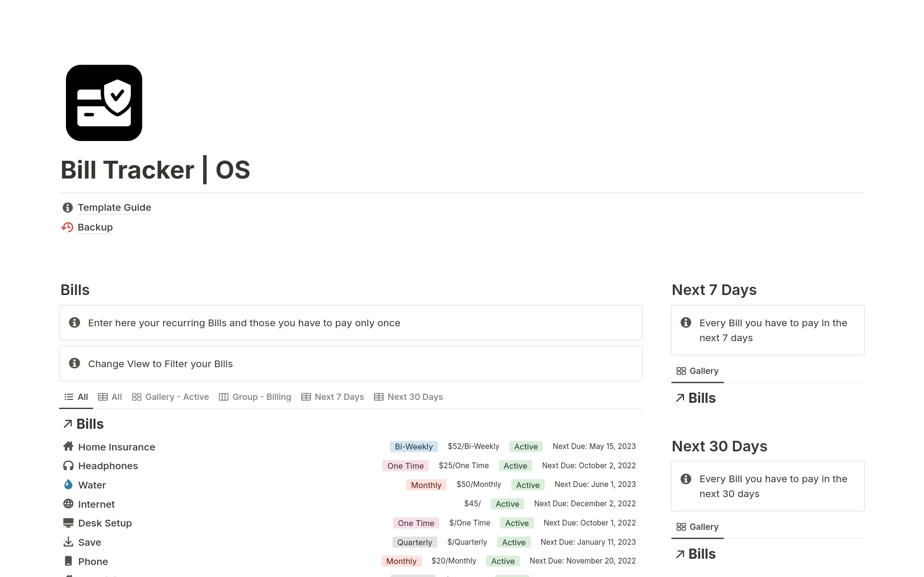The image size is (924, 577).
Task: Click Next Due: January 11, 2023 text
Action: tap(588, 542)
